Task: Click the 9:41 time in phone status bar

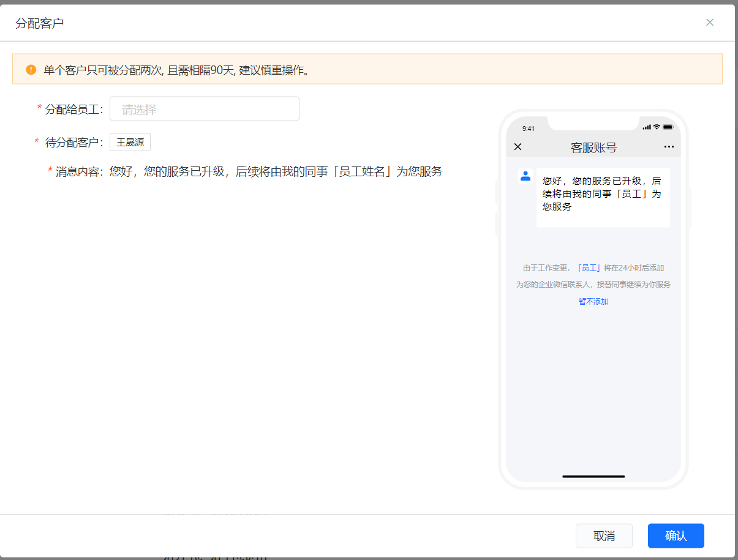Action: click(x=529, y=129)
